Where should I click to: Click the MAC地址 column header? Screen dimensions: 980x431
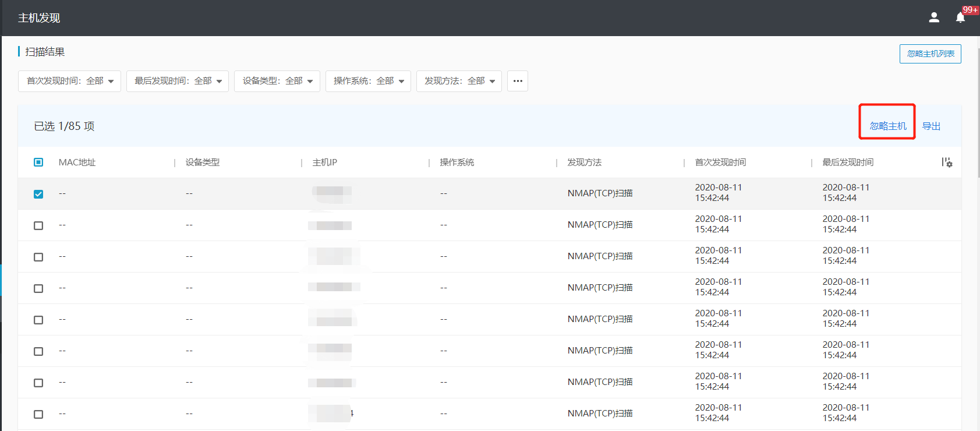point(77,162)
